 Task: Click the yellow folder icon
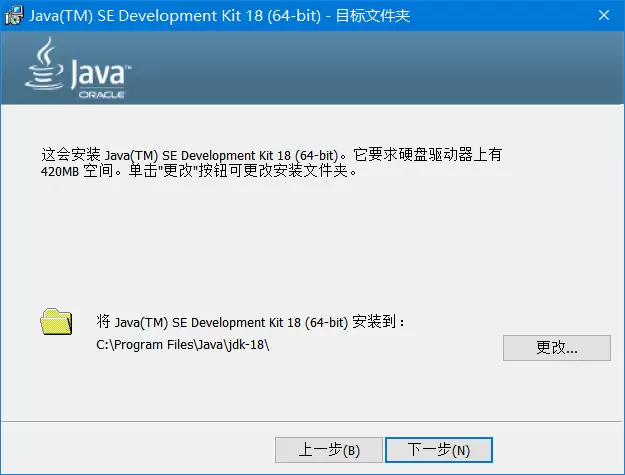(56, 322)
